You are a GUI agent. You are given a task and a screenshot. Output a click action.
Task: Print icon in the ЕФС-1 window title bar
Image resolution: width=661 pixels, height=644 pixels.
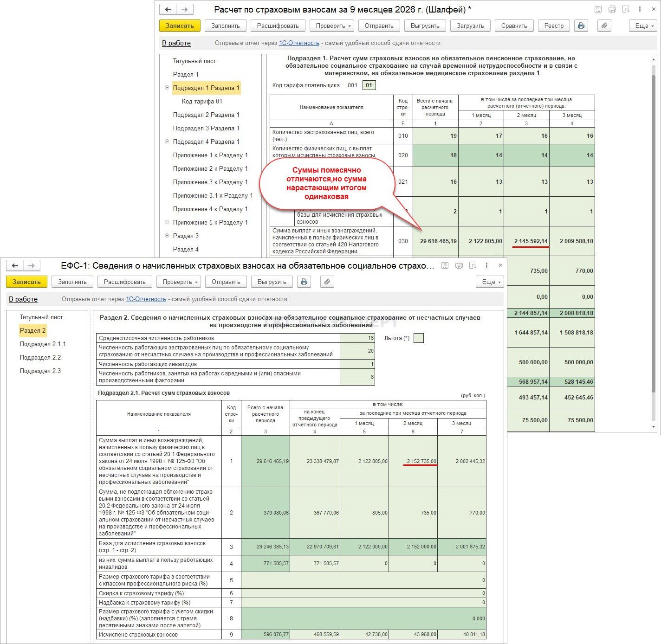[459, 265]
